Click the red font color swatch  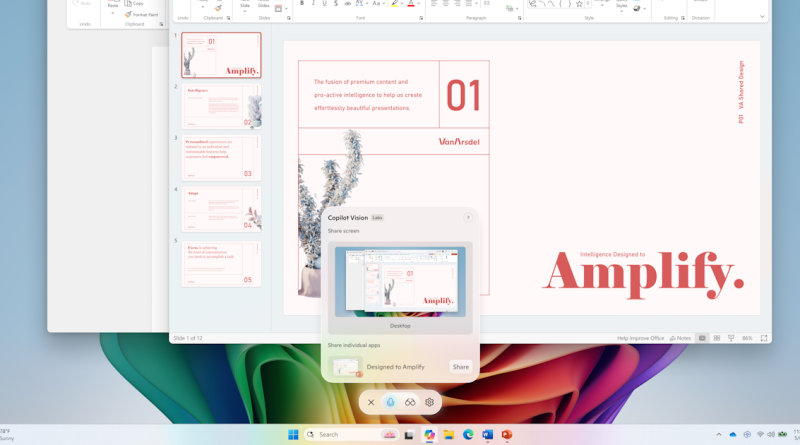[411, 4]
